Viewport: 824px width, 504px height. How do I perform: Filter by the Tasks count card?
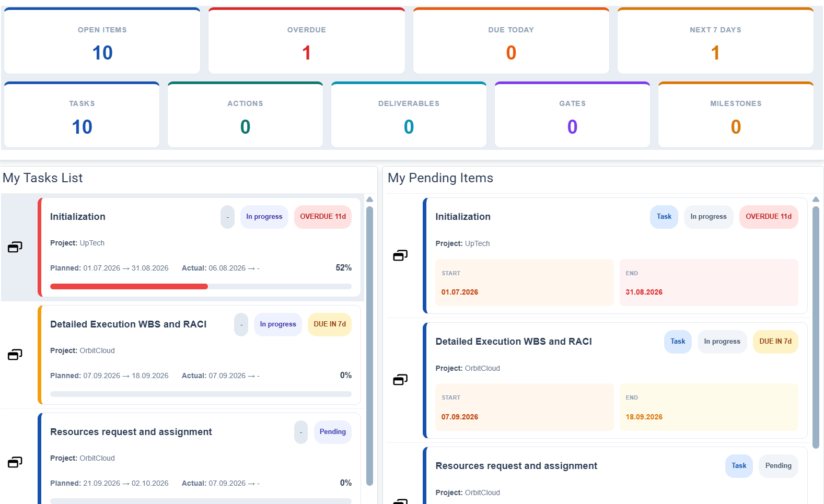(82, 115)
